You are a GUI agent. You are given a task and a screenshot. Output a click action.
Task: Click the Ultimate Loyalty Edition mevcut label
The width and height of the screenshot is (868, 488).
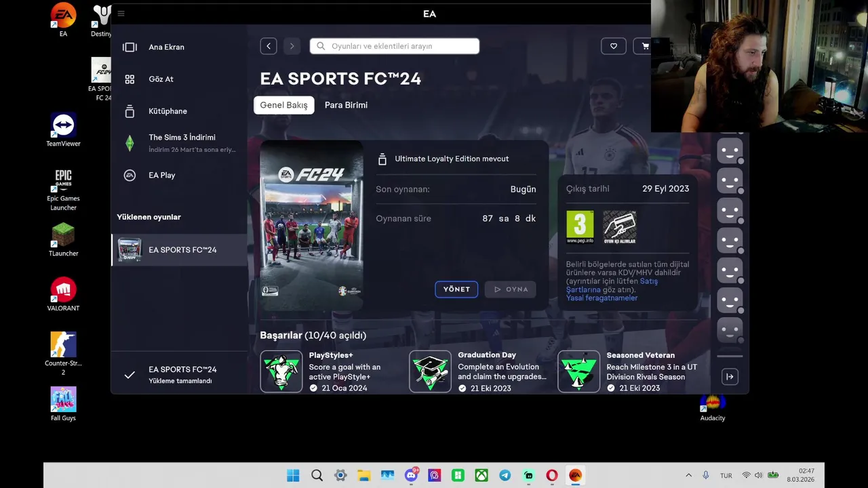pos(452,159)
